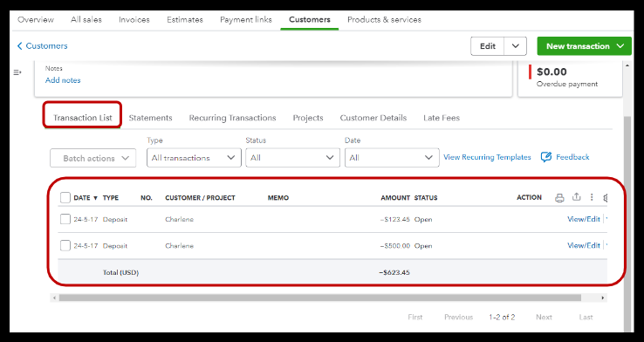Click the MEMO column header
The image size is (644, 342).
tap(278, 198)
